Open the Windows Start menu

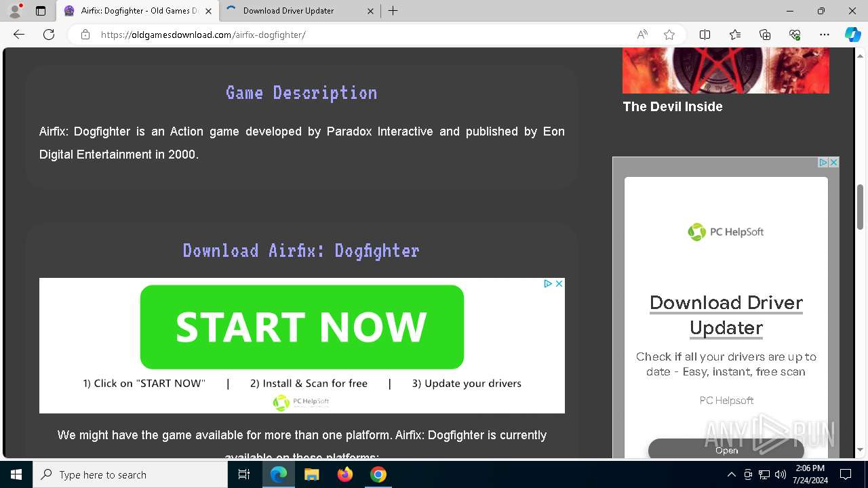click(16, 474)
